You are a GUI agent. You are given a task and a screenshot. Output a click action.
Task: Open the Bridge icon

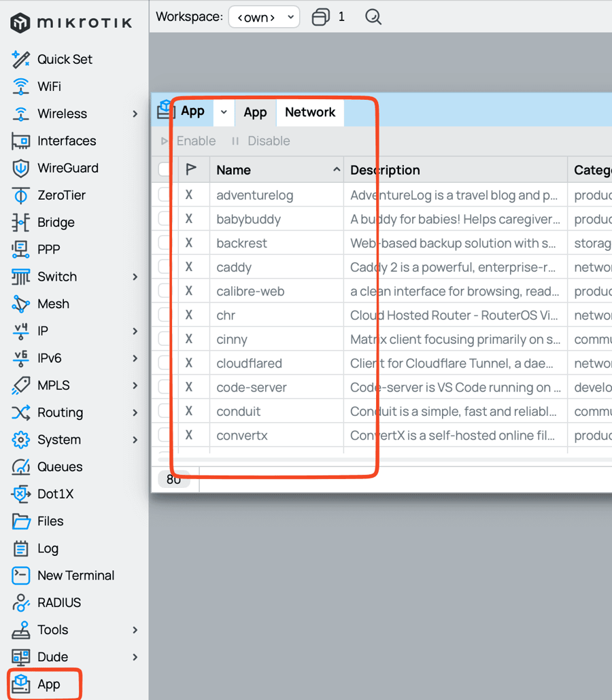20,222
